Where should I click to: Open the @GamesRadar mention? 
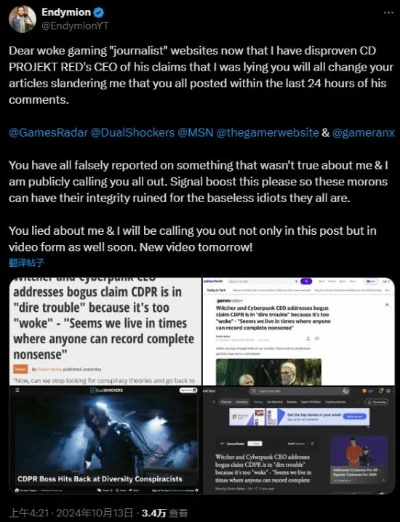tap(48, 133)
